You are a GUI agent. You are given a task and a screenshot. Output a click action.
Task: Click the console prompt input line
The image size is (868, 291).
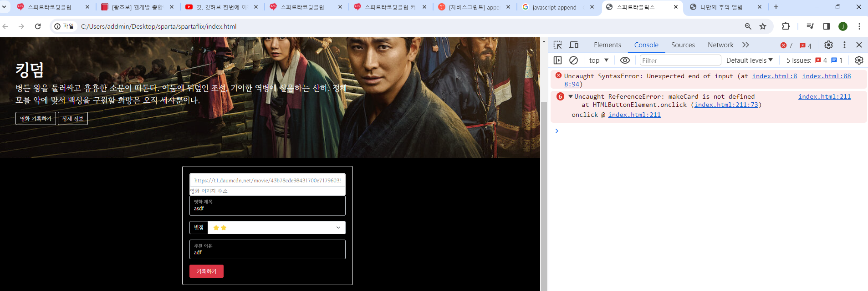pyautogui.click(x=710, y=131)
